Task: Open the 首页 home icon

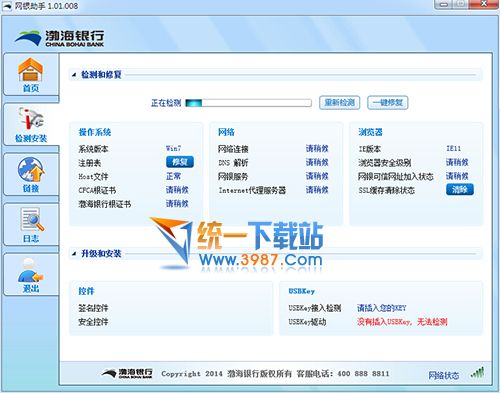Action: pyautogui.click(x=30, y=70)
